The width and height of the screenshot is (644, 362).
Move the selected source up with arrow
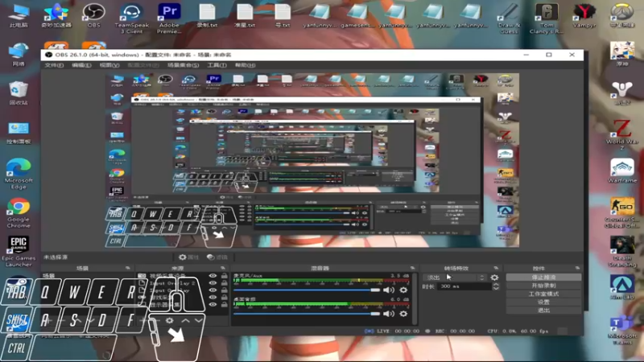pyautogui.click(x=185, y=320)
